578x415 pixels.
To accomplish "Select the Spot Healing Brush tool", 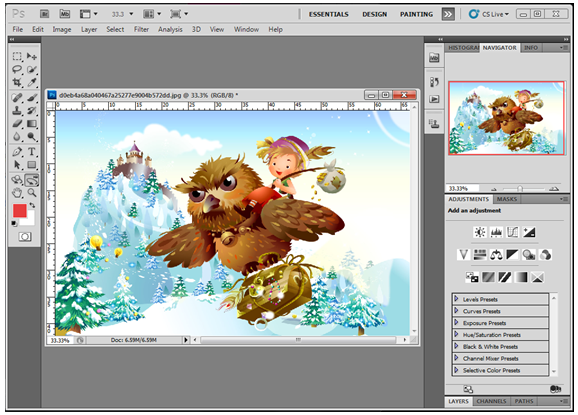I will pyautogui.click(x=17, y=98).
